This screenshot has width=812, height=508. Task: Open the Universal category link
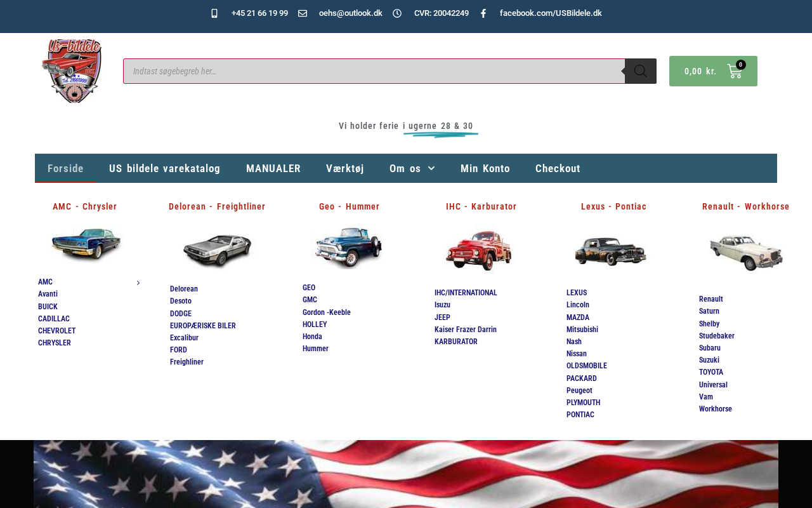[x=713, y=385]
